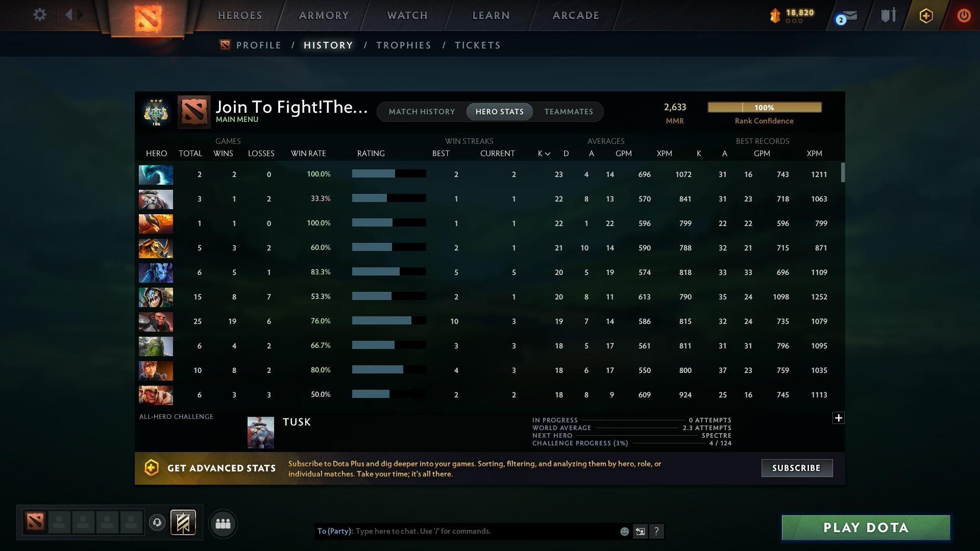
Task: Click the Rank Confidence progress bar
Action: [x=764, y=107]
